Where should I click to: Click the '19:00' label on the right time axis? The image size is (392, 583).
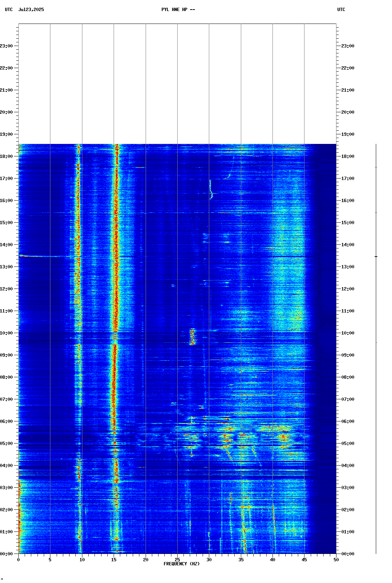pos(348,134)
